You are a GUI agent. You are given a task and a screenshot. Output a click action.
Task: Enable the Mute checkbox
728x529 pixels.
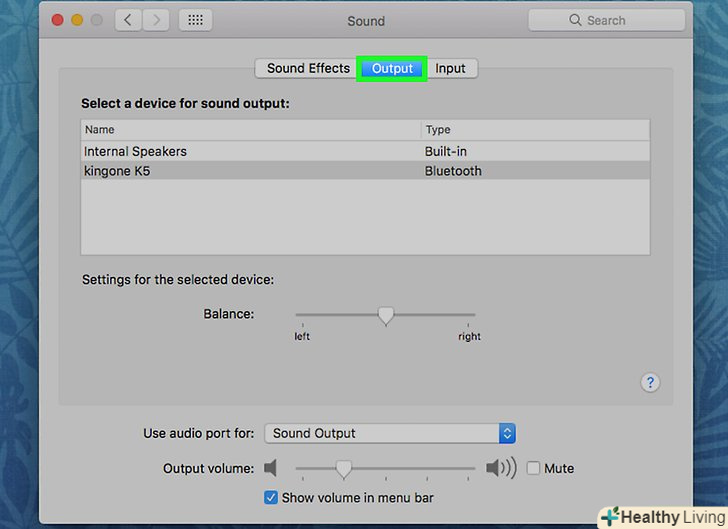533,468
